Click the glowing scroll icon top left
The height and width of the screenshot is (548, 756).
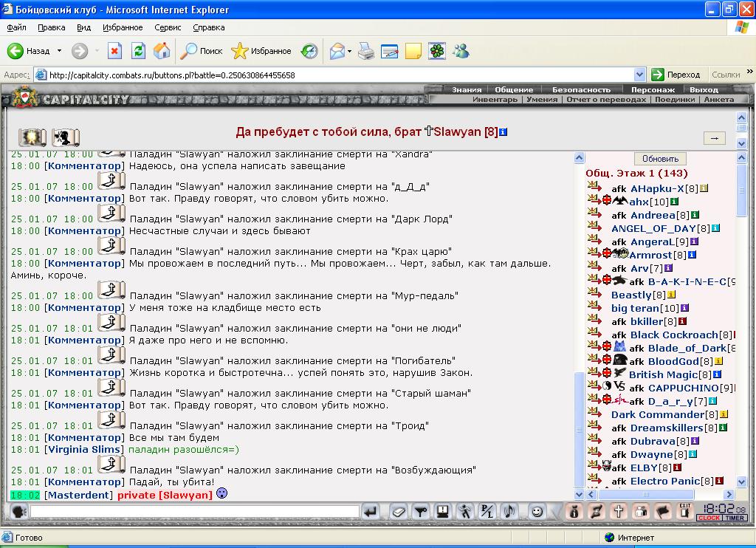click(32, 137)
